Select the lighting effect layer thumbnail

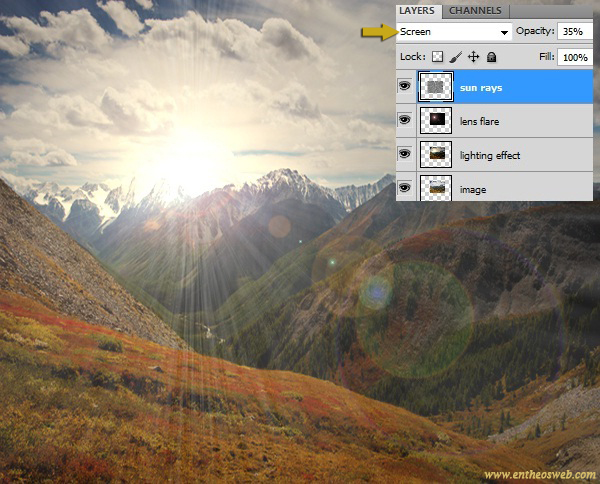436,154
